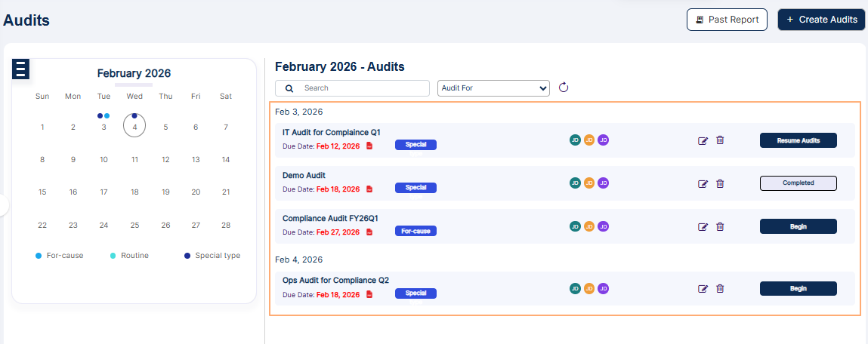The image size is (868, 344).
Task: Edit the Compliance Audit FY26Q1 entry
Action: (703, 227)
